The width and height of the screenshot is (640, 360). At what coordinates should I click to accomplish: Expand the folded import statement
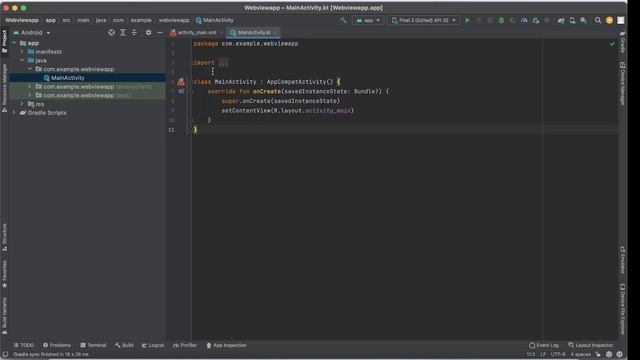point(223,62)
